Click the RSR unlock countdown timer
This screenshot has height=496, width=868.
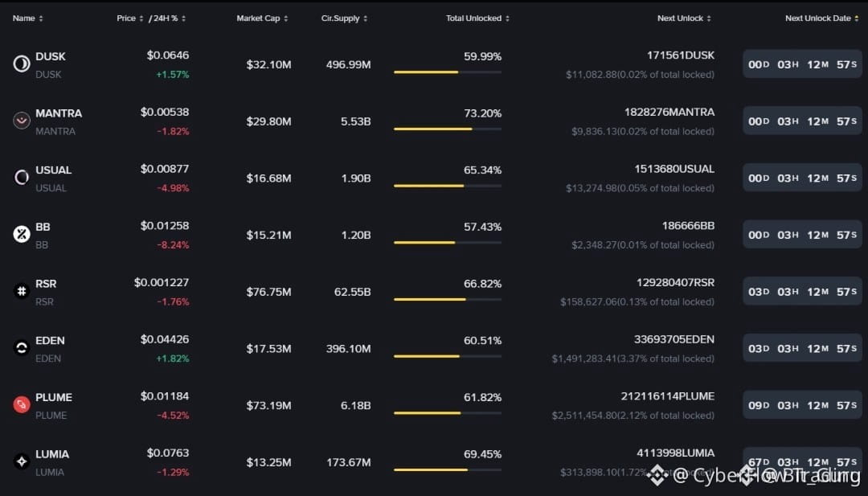point(802,292)
